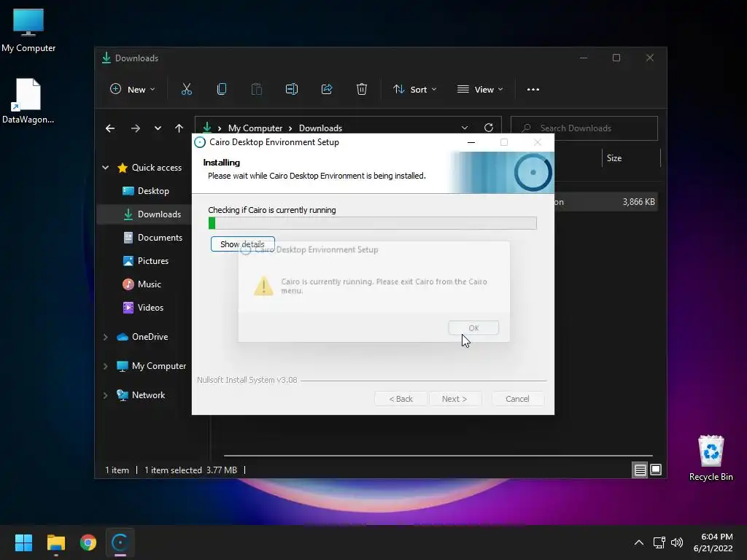
Task: Click the < Back button in Setup
Action: tap(400, 399)
